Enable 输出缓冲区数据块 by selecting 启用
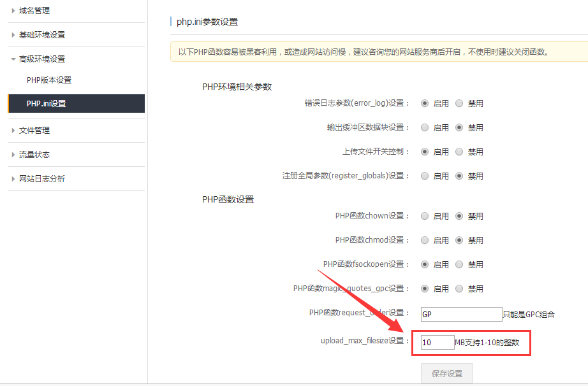The image size is (588, 386). point(424,127)
